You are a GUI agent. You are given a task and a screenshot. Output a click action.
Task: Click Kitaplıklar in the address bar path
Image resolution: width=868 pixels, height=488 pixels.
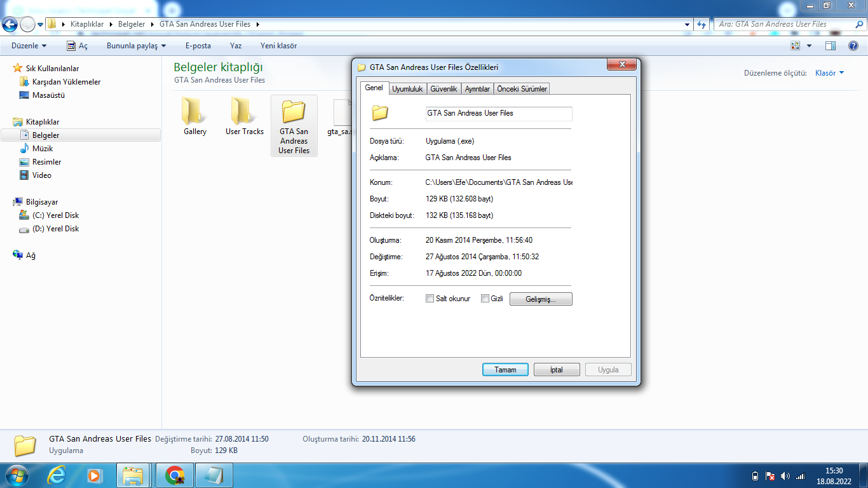[87, 24]
